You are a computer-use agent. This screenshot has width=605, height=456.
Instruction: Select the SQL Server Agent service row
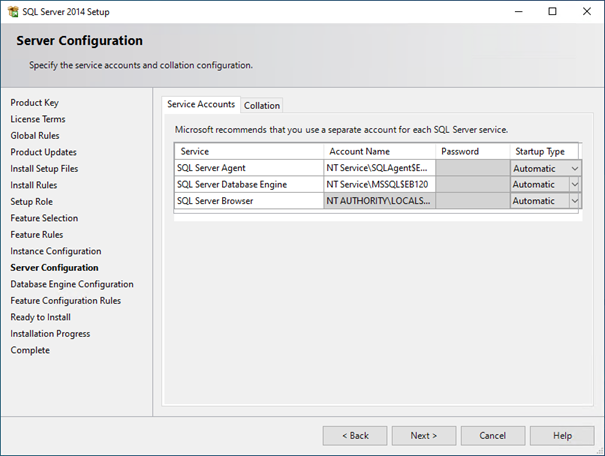tap(249, 168)
